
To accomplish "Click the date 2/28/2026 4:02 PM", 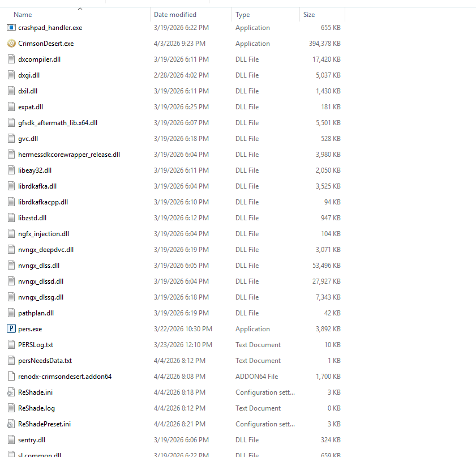I will [181, 75].
